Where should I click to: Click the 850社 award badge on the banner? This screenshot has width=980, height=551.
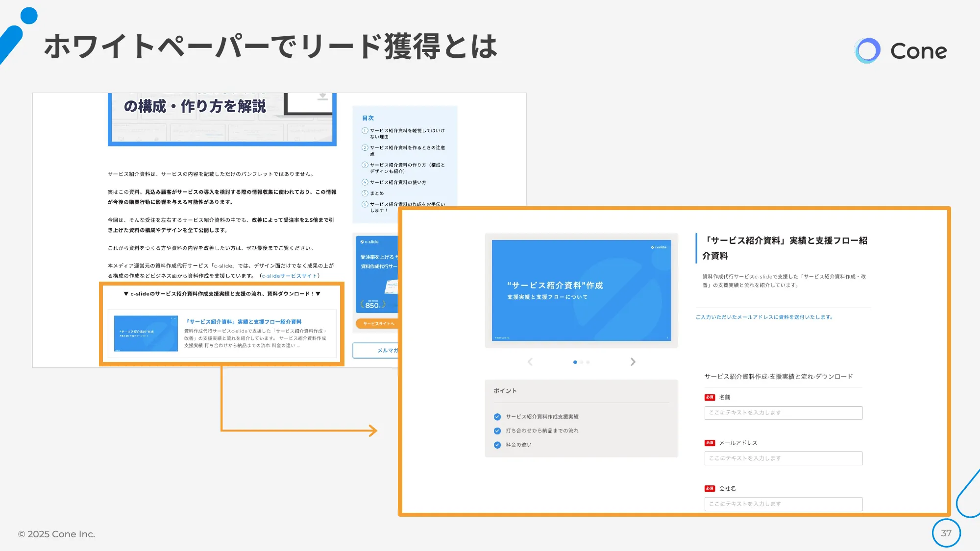[x=372, y=305]
